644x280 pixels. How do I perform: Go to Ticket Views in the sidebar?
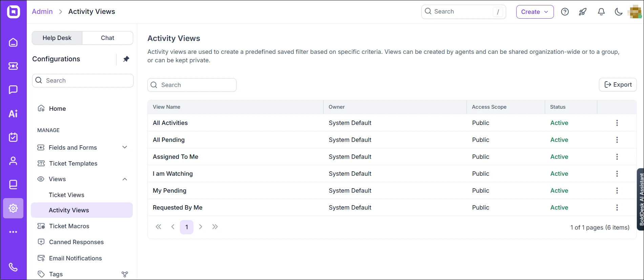point(66,195)
